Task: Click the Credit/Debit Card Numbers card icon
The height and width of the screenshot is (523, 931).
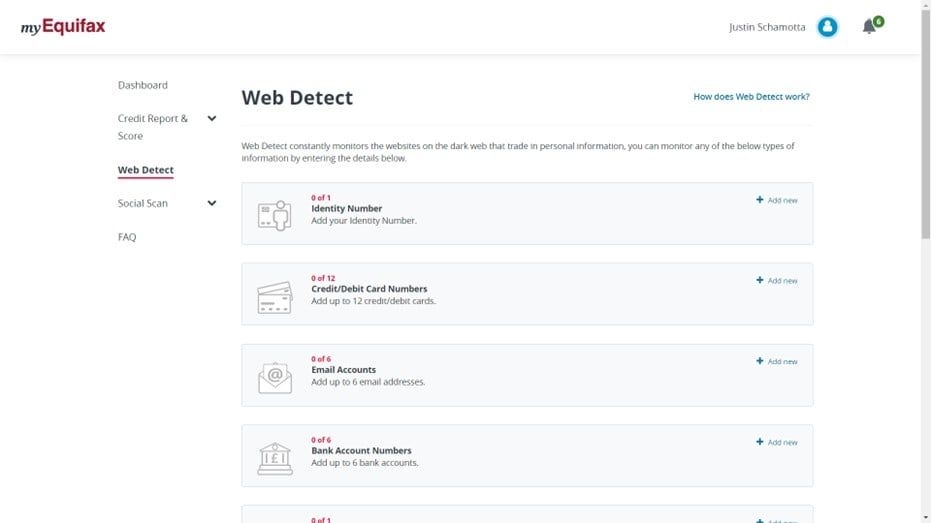Action: 274,297
